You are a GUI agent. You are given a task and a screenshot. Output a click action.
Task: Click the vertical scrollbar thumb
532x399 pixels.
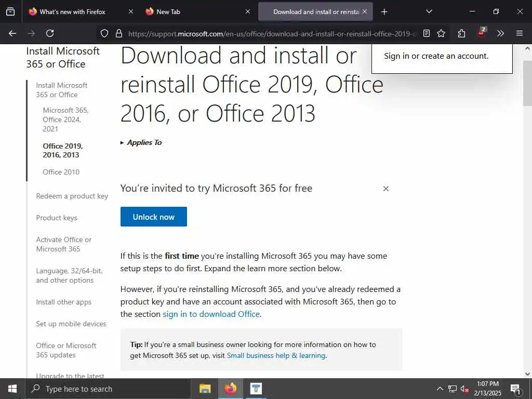coord(528,84)
